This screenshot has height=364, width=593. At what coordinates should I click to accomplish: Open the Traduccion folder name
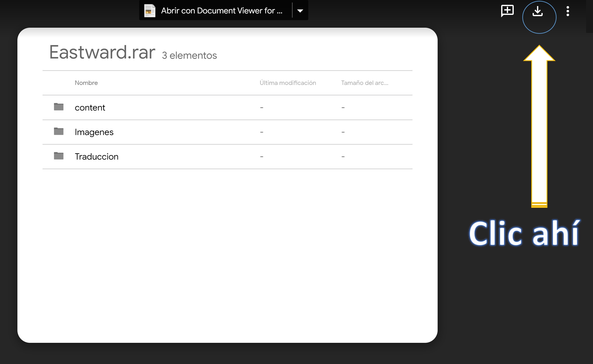pyautogui.click(x=96, y=157)
